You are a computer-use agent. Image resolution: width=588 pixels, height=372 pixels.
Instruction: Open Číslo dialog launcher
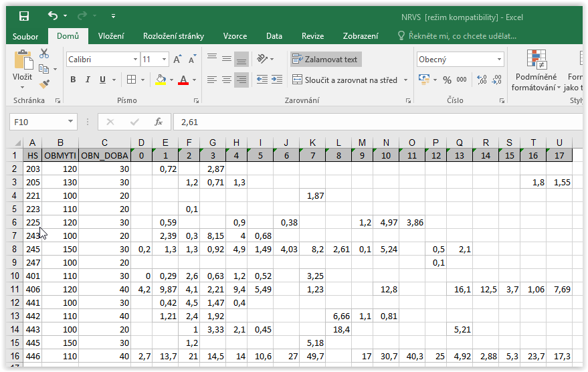[x=502, y=100]
